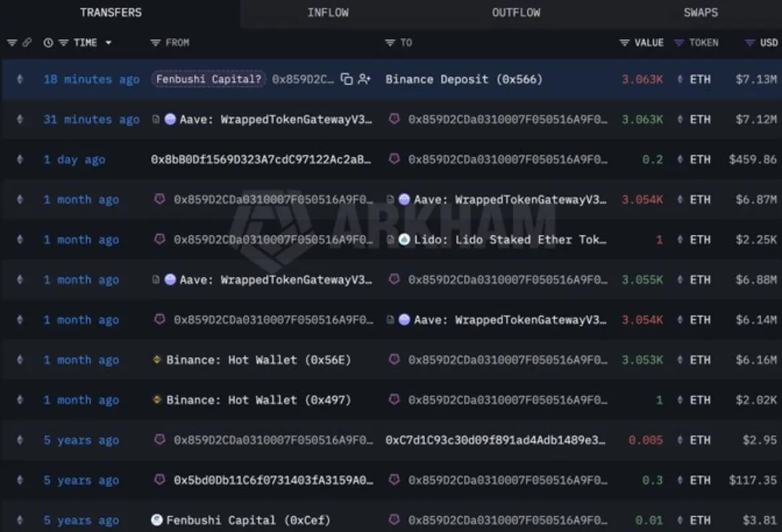Open Binance: Hot Wallet (0x497)
782x532 pixels.
coord(258,400)
